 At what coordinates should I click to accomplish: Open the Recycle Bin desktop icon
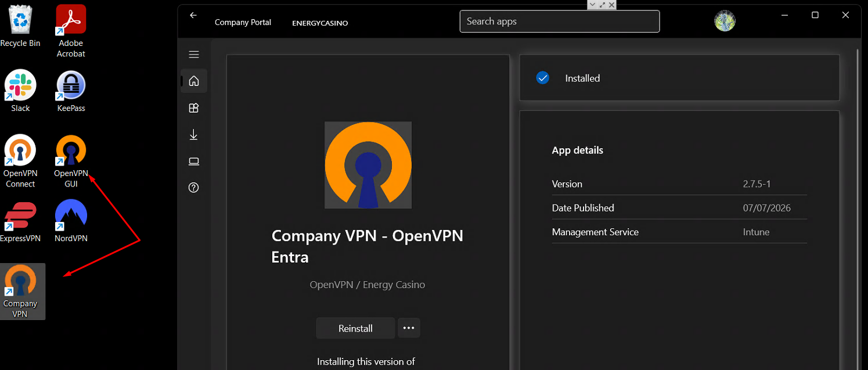pos(20,27)
